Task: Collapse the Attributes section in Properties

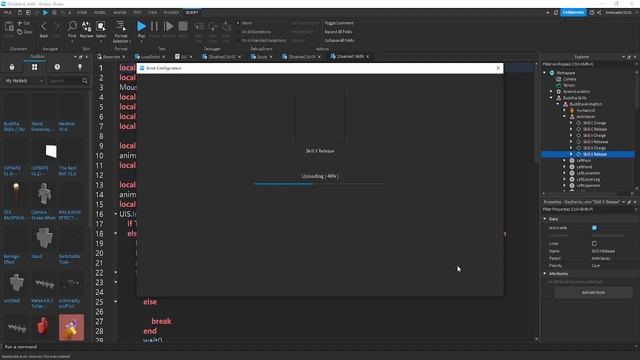Action: click(x=545, y=273)
